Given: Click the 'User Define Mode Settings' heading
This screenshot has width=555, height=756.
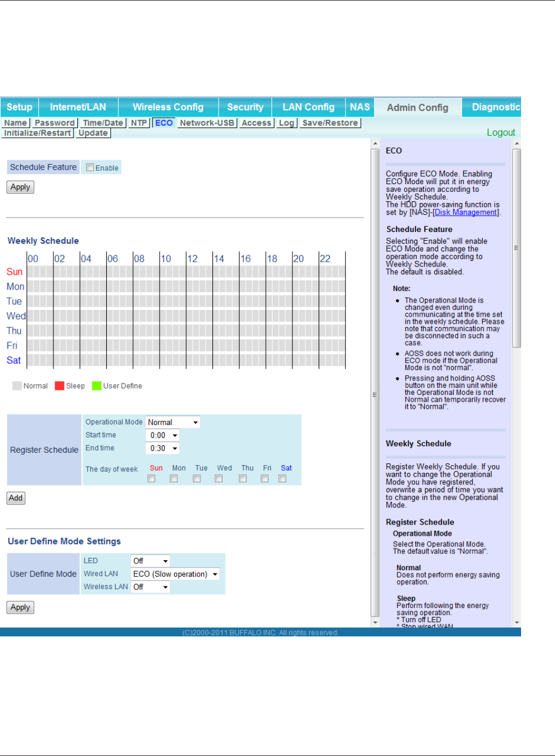Looking at the screenshot, I should pos(64,541).
